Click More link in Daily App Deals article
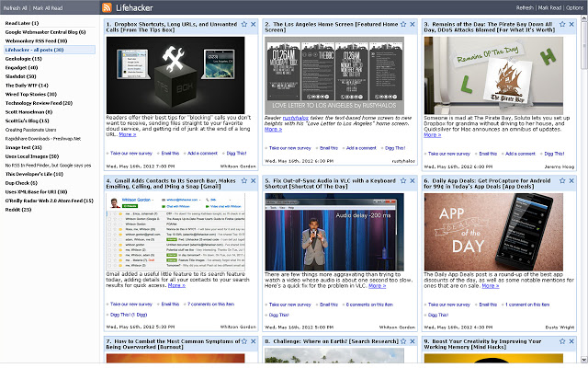588x368 pixels. point(491,286)
